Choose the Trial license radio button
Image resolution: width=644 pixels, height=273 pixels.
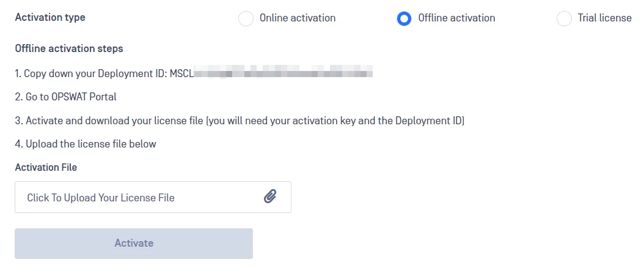click(564, 18)
